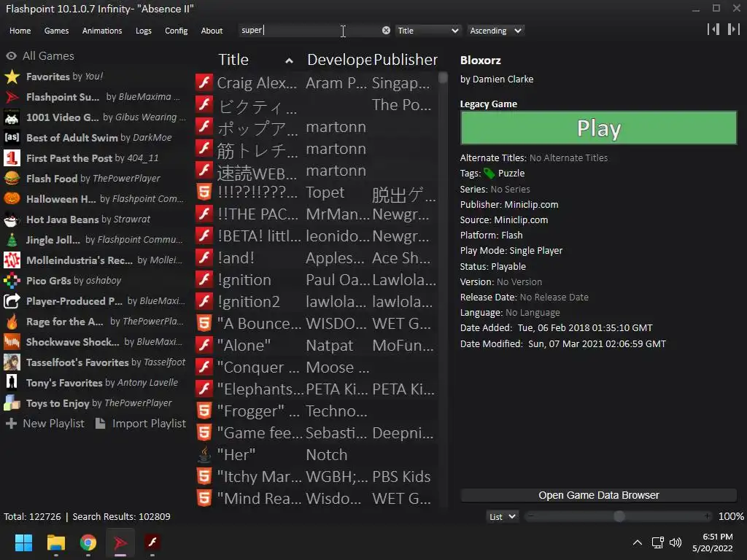The width and height of the screenshot is (747, 560).
Task: Sort by Publisher column header
Action: coord(406,60)
